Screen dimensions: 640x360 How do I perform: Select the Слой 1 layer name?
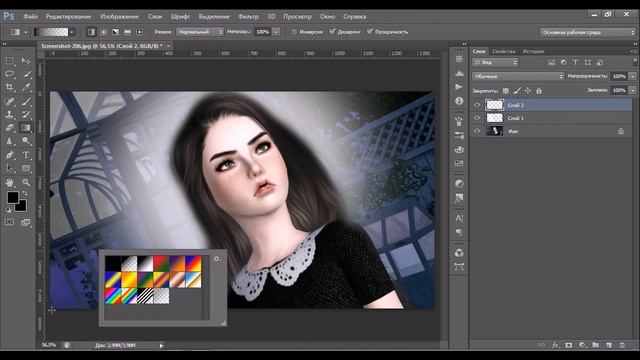coord(516,118)
